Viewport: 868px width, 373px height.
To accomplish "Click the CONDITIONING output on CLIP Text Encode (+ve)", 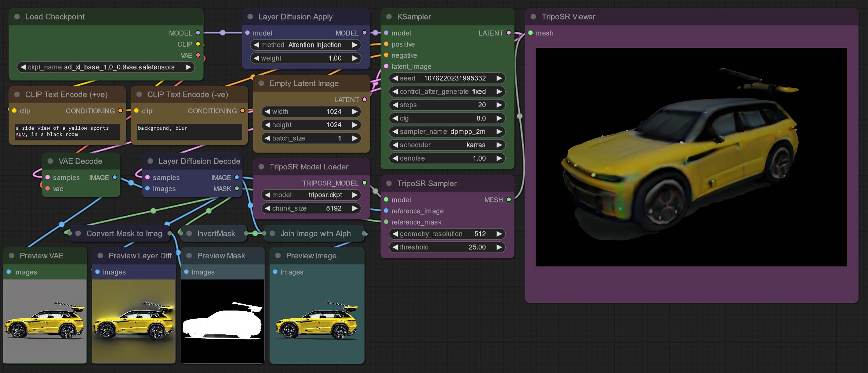I will tap(120, 111).
